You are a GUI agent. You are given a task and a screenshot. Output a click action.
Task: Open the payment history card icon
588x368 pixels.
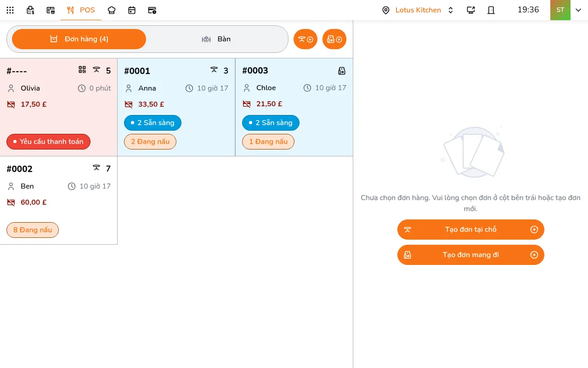[x=152, y=10]
